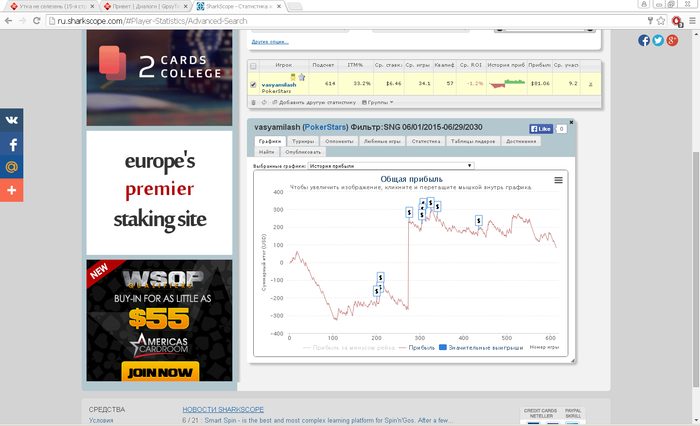Open the Опубликовать tab
The height and width of the screenshot is (426, 700).
pyautogui.click(x=303, y=152)
